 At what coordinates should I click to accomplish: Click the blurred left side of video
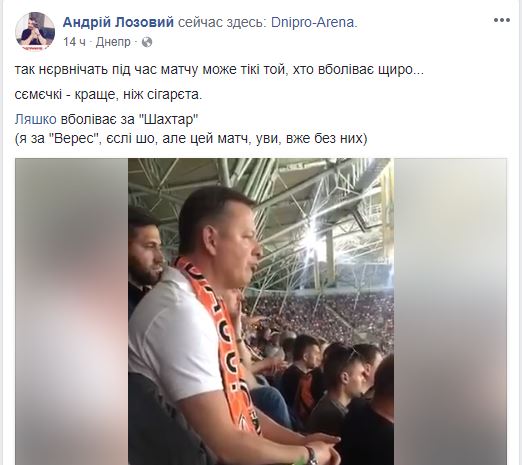[x=72, y=311]
